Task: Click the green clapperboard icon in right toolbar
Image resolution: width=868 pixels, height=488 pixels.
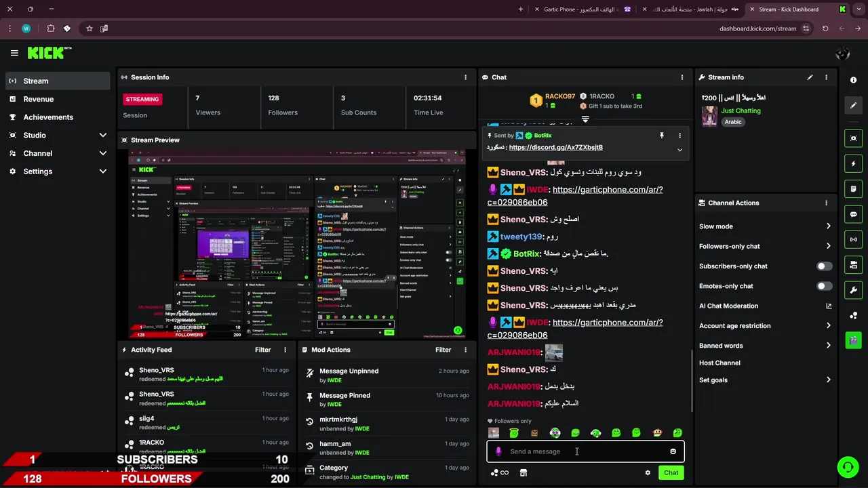Action: (853, 340)
